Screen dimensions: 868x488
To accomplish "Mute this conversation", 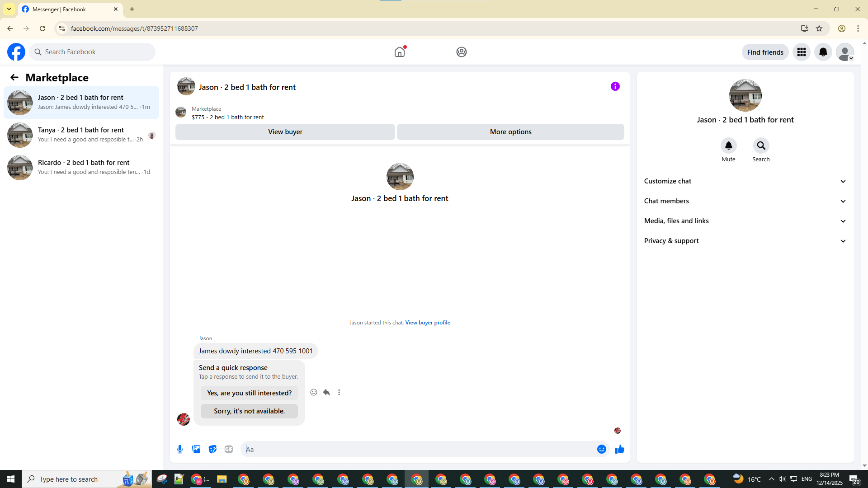I will [x=728, y=146].
